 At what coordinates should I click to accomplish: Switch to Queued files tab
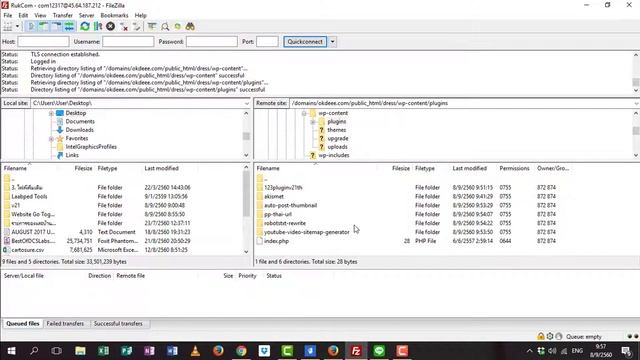coord(23,324)
